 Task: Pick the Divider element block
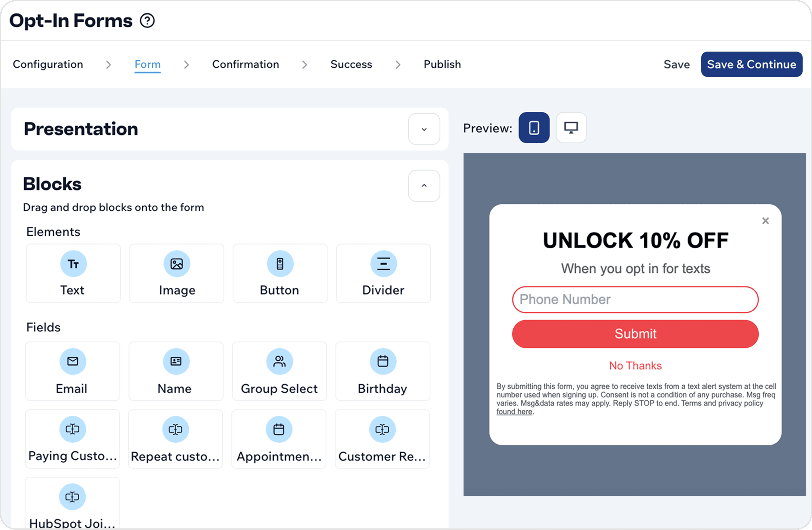pos(383,273)
